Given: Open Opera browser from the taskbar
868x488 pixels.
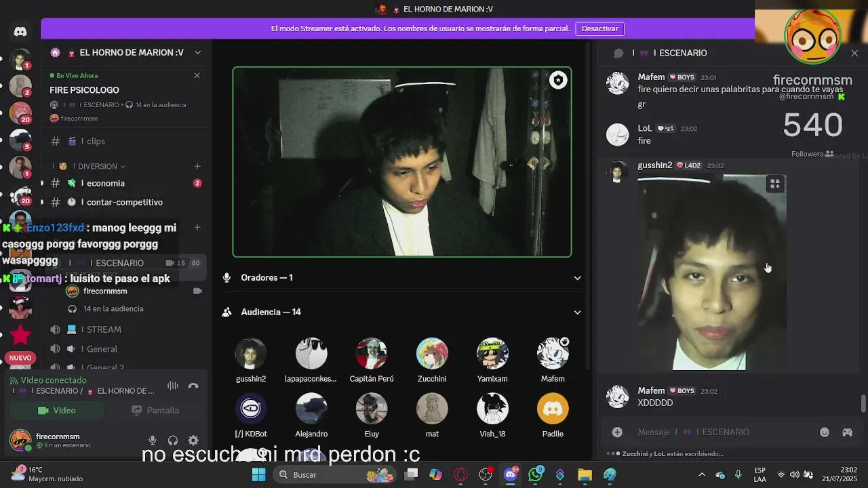Looking at the screenshot, I should click(460, 474).
